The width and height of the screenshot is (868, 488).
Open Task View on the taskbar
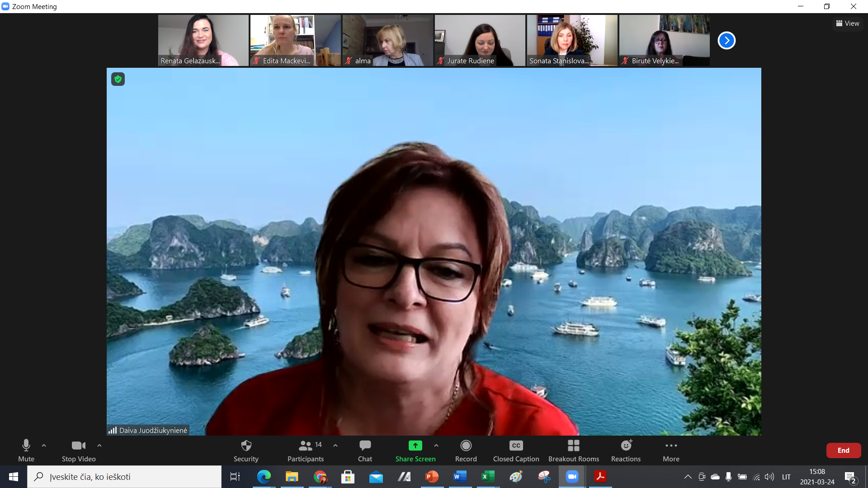(x=235, y=477)
